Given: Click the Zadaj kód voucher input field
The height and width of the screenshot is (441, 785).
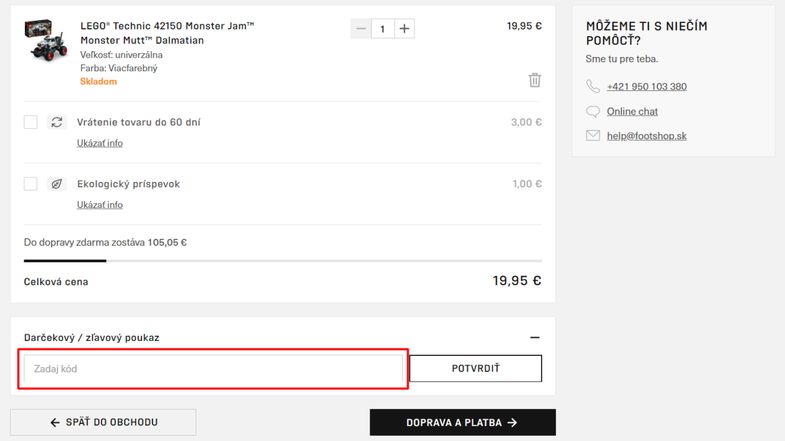Looking at the screenshot, I should pos(213,369).
